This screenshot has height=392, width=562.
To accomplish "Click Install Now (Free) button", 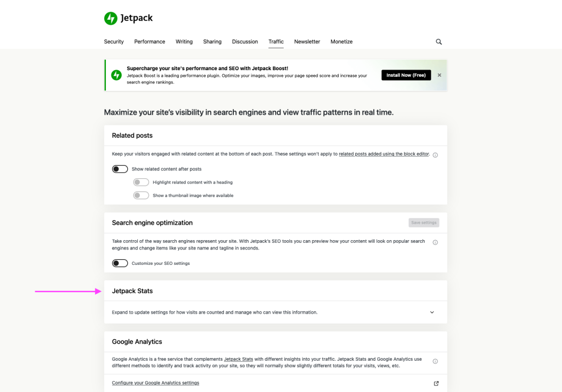I will 406,75.
